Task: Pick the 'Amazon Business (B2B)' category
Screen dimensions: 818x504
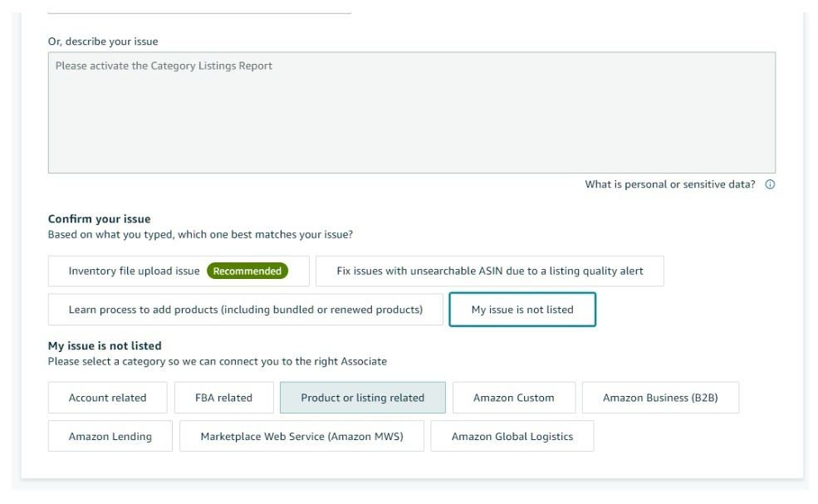Action: click(660, 398)
